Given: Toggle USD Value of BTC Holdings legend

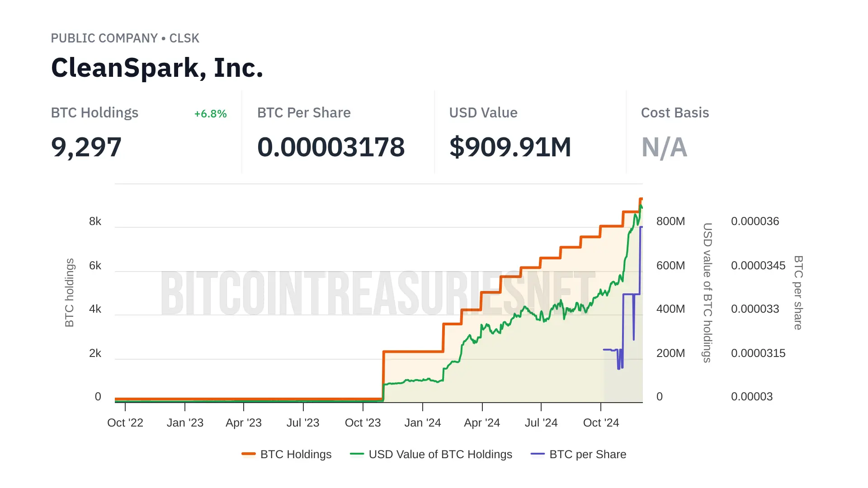Looking at the screenshot, I should point(440,454).
